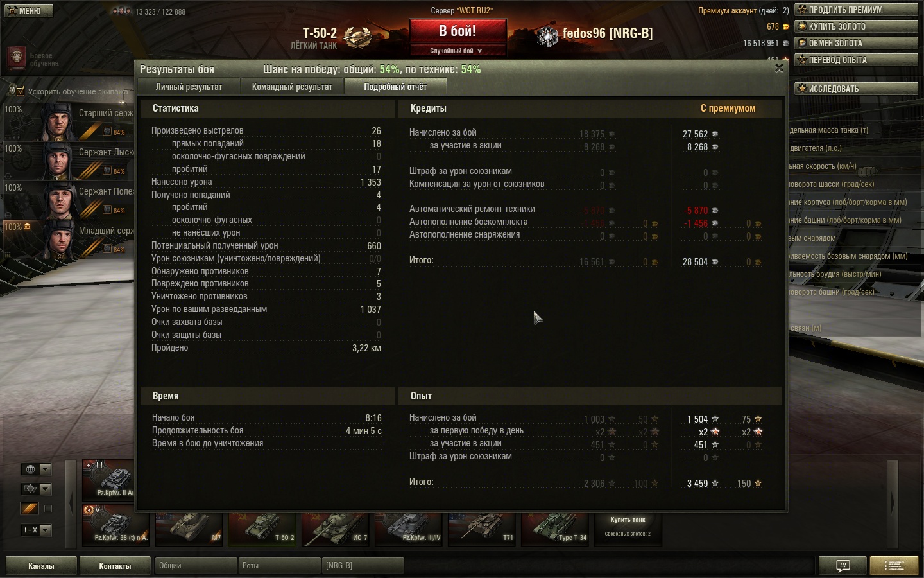The image size is (924, 578).
Task: Switch to the Командный результат tab
Action: pyautogui.click(x=292, y=87)
